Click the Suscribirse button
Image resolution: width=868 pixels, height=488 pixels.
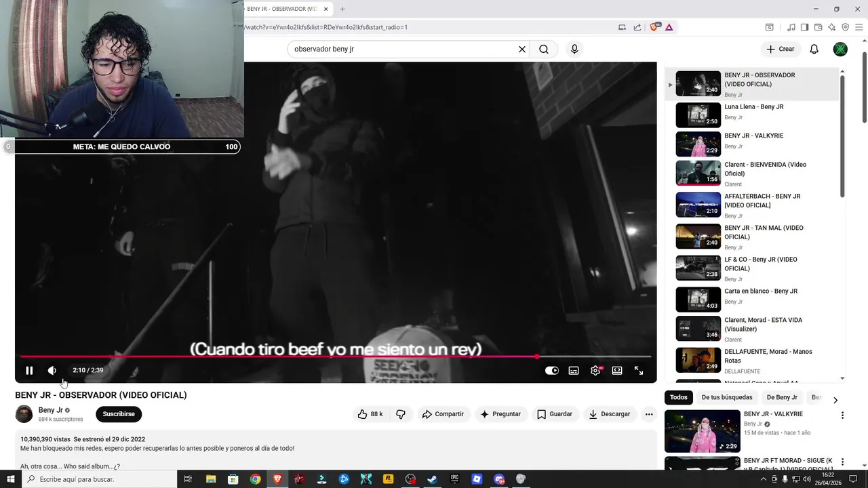tap(119, 414)
